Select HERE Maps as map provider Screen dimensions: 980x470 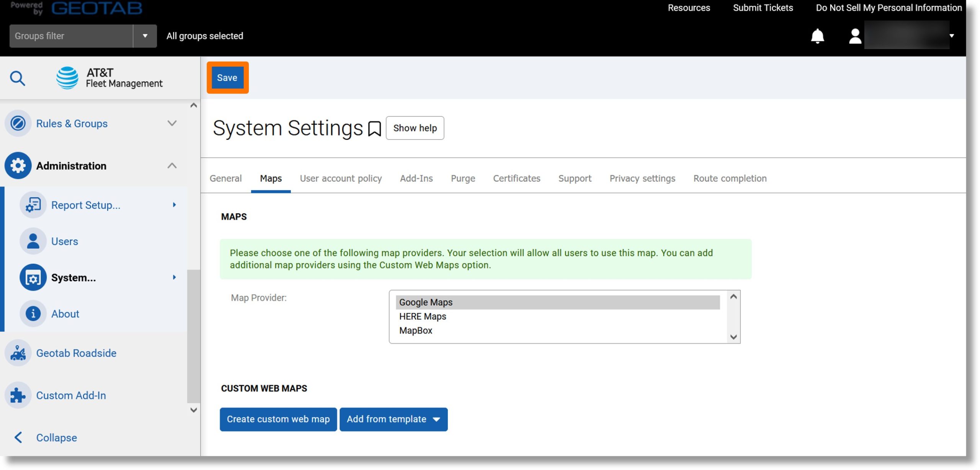point(423,316)
